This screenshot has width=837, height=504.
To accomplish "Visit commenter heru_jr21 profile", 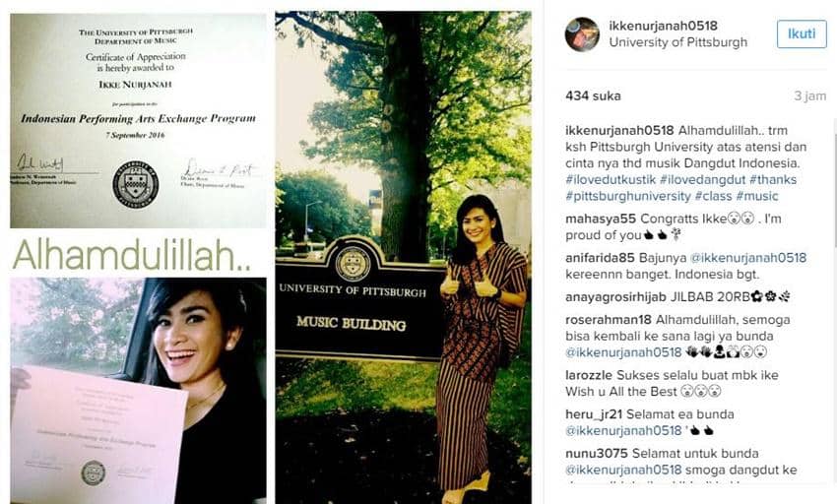I will (594, 414).
